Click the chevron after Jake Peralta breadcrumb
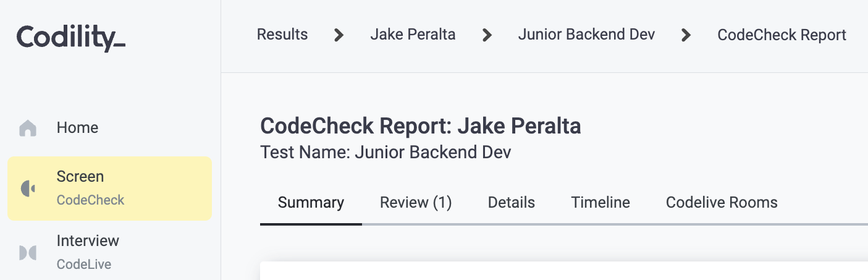Image resolution: width=868 pixels, height=280 pixels. click(487, 35)
